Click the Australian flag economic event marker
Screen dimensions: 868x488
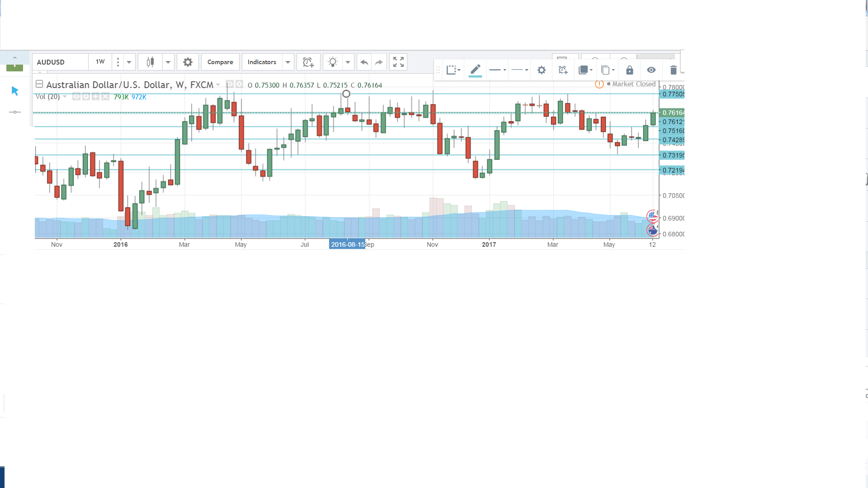pos(652,230)
